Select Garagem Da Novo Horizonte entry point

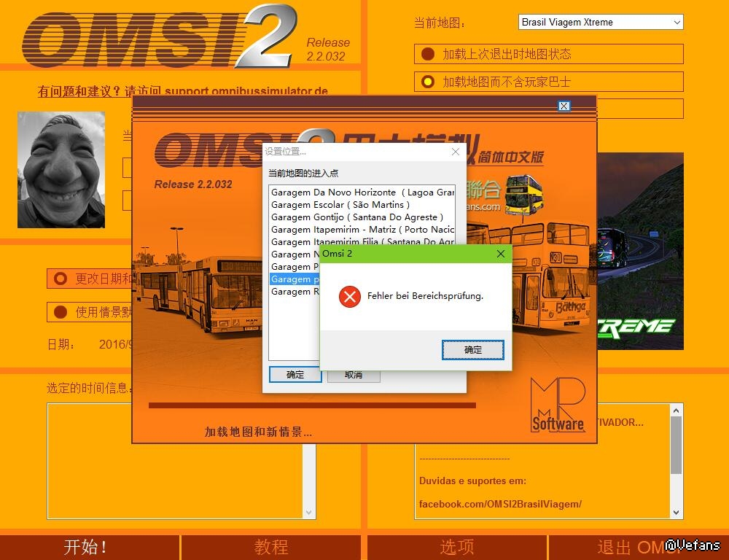(x=362, y=192)
